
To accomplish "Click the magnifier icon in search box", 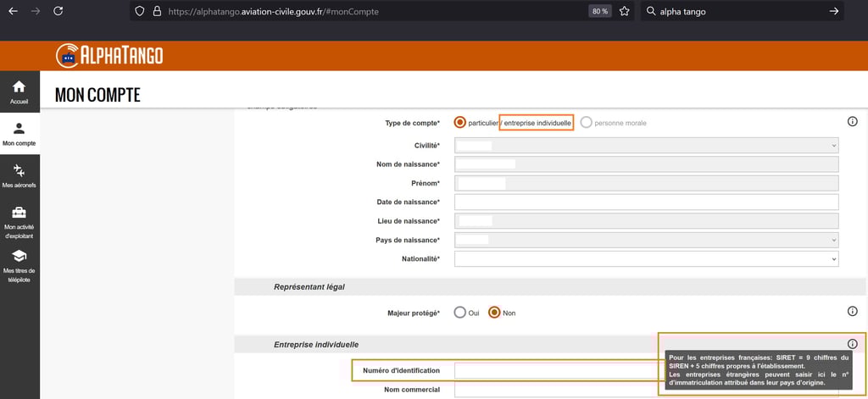I will 651,11.
